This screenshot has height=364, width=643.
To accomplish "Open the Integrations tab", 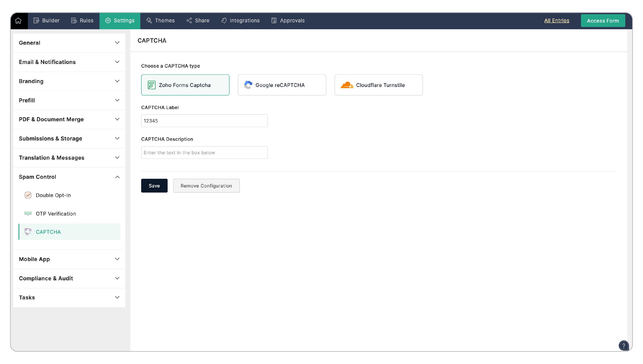I will click(x=240, y=21).
